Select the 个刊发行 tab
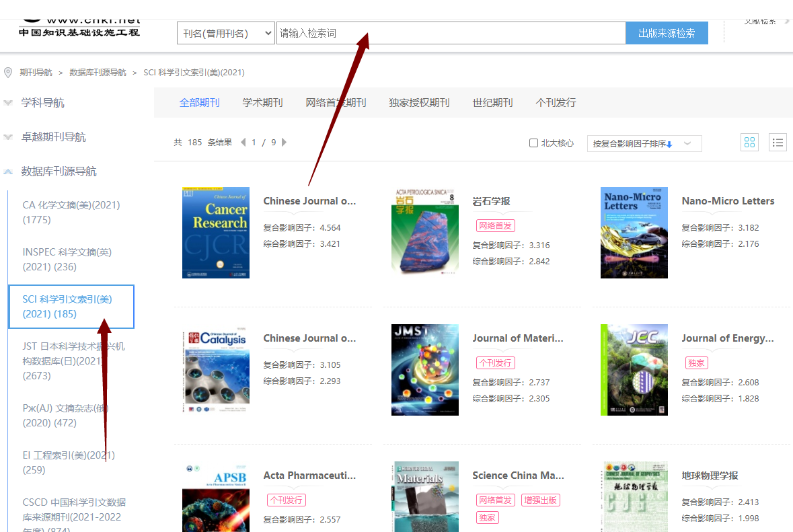The height and width of the screenshot is (532, 793). [556, 103]
